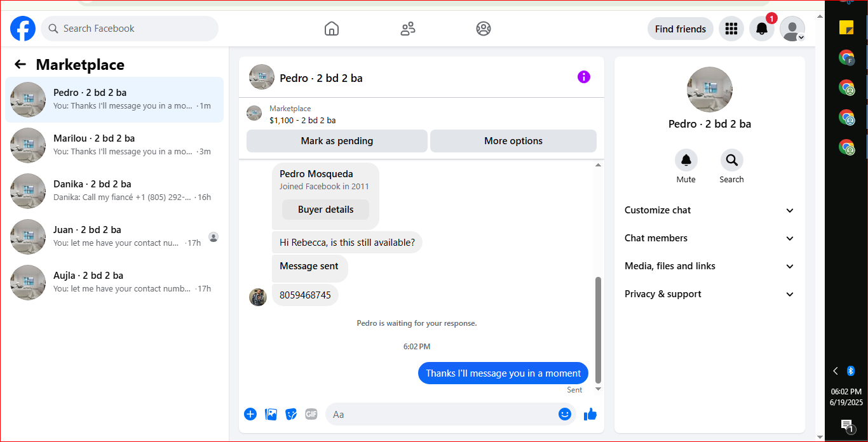The image size is (868, 442).
Task: Click the 'Message sent' bubble
Action: (309, 267)
